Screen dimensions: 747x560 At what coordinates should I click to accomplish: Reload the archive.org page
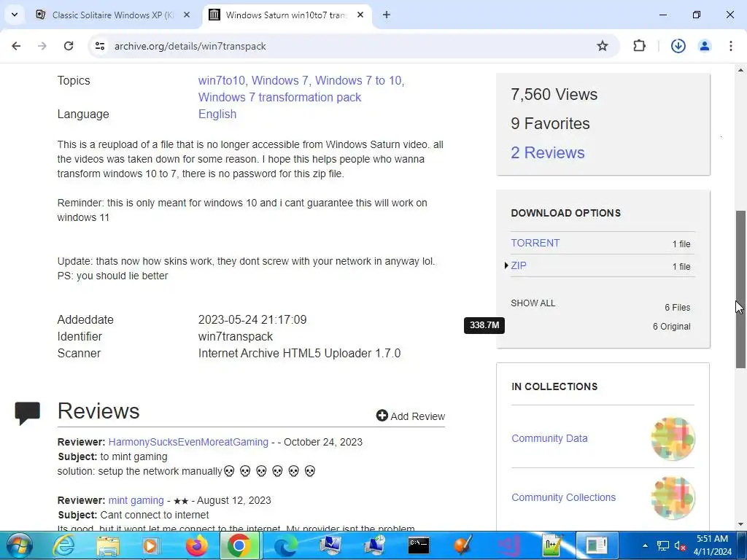(x=69, y=46)
